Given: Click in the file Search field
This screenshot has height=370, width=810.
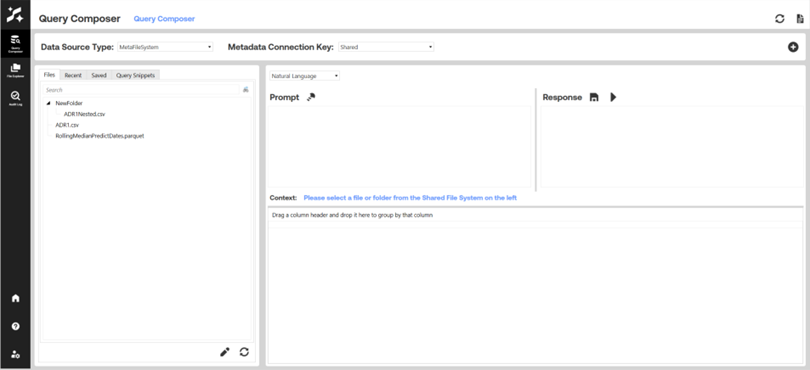Looking at the screenshot, I should click(x=141, y=90).
